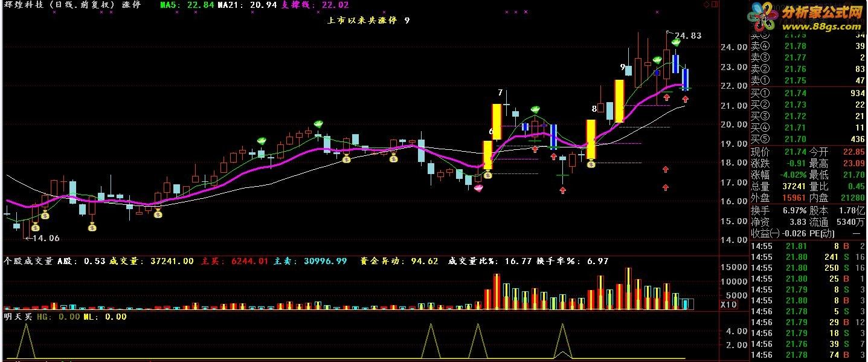This screenshot has height=362, width=868.
Task: Click the 外盘 15961 field
Action: 778,198
